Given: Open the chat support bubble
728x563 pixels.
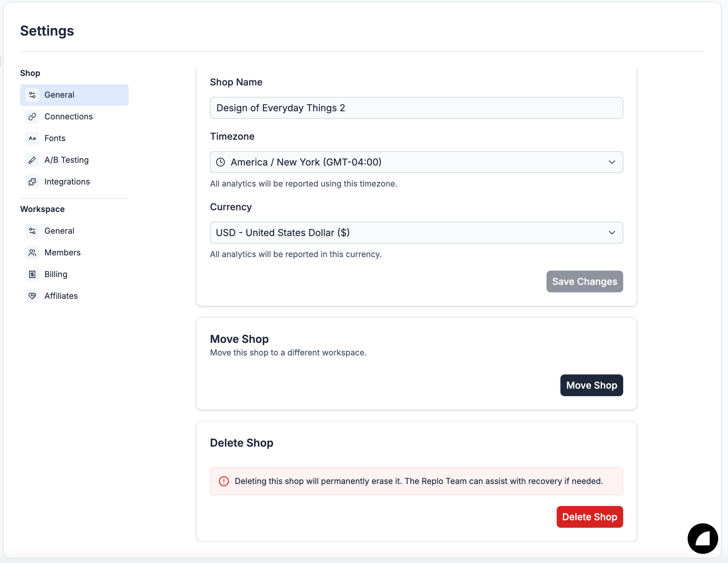Looking at the screenshot, I should point(703,538).
